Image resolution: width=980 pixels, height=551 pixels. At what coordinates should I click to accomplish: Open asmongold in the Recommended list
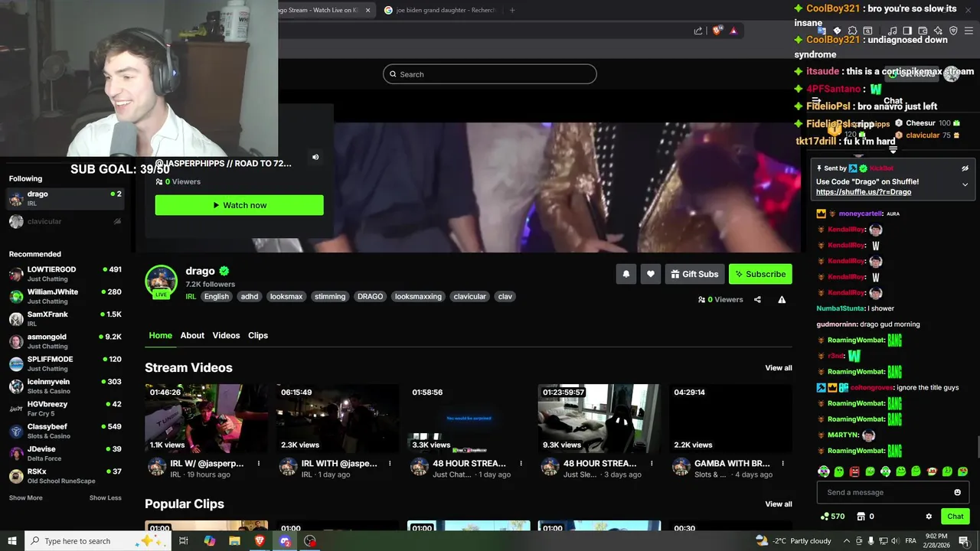click(65, 341)
